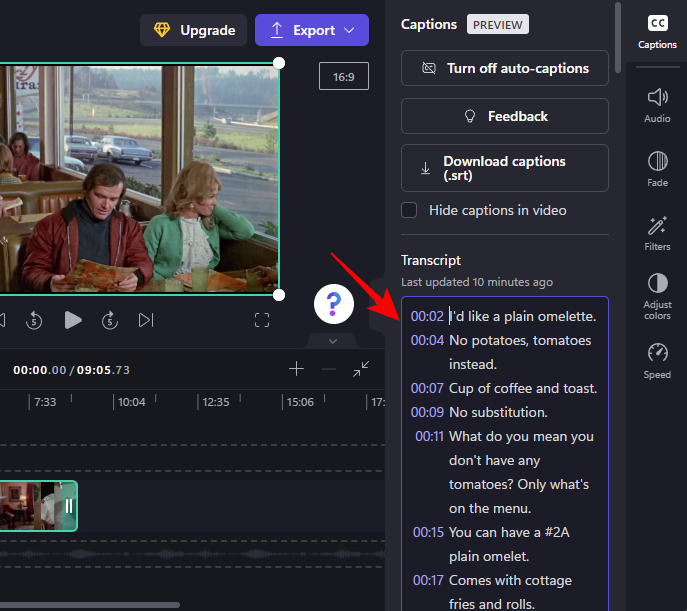Screen dimensions: 687x611
Task: Collapse the timeline with chevron below preview
Action: [x=333, y=341]
